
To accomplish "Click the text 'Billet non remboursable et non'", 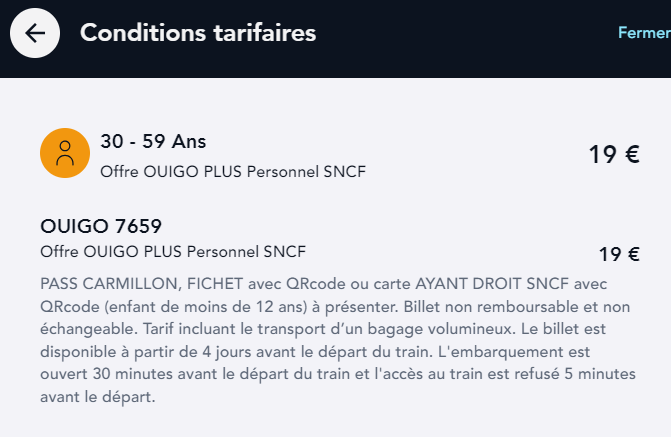I will point(517,306).
